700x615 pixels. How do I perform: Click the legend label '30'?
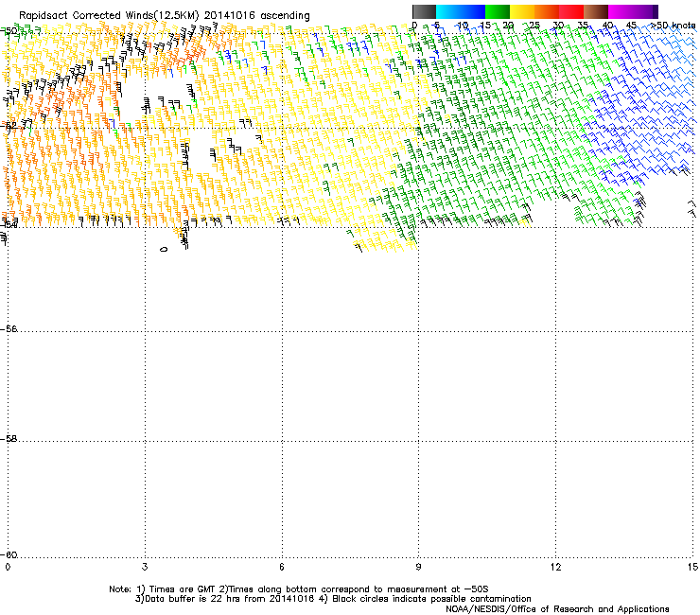[558, 26]
